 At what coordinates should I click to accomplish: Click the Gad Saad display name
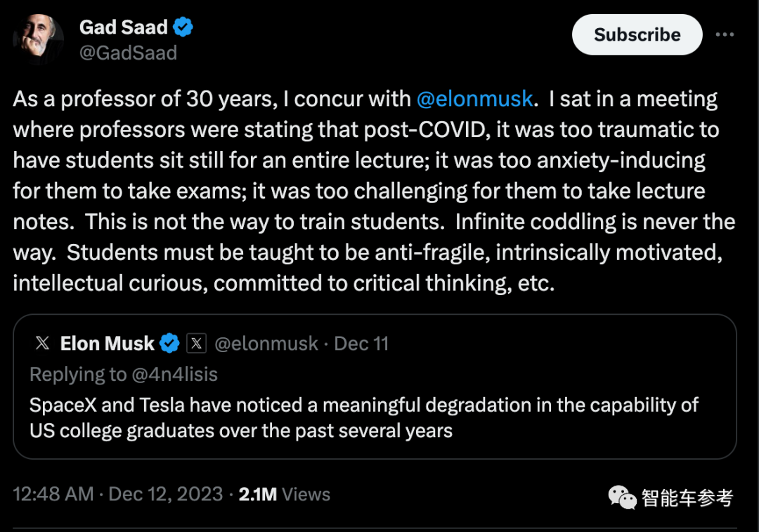(x=124, y=27)
